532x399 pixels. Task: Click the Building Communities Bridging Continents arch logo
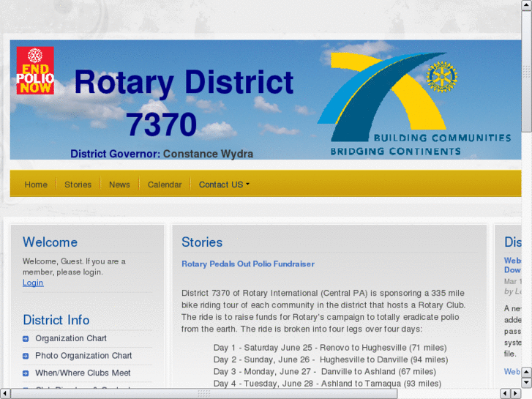click(x=414, y=104)
